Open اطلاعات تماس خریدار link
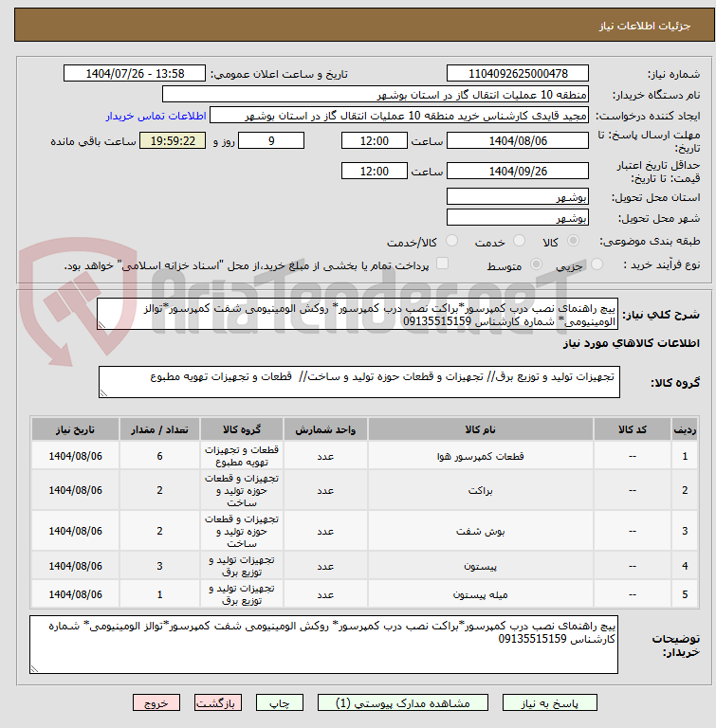Viewport: 716px width, 728px height. 156,116
